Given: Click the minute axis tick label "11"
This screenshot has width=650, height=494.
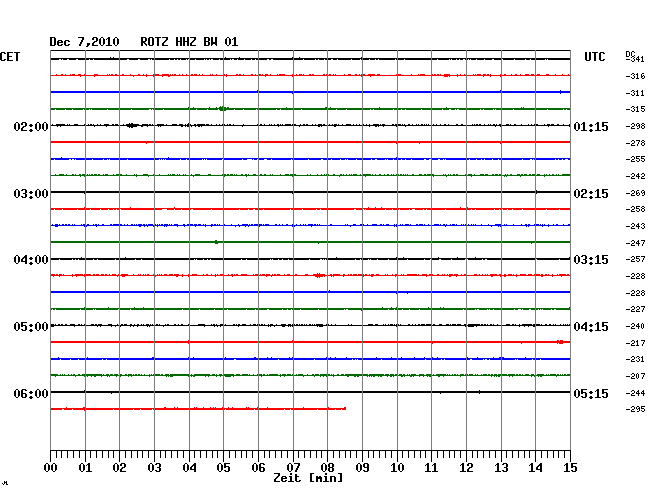Looking at the screenshot, I should pos(431,467).
